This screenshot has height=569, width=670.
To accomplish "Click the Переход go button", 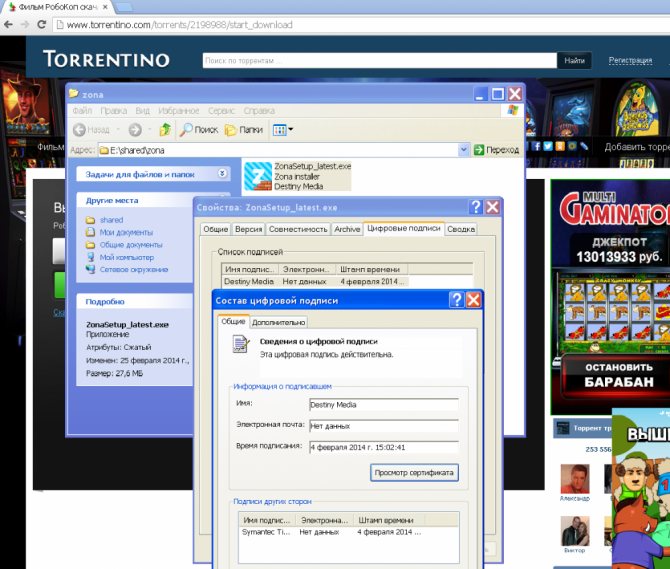I will pos(496,150).
